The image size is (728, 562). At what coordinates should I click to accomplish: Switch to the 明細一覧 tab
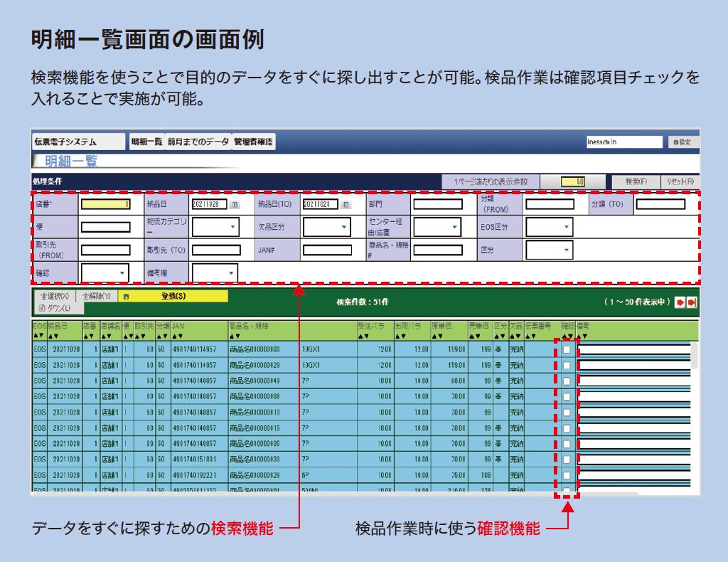point(146,142)
